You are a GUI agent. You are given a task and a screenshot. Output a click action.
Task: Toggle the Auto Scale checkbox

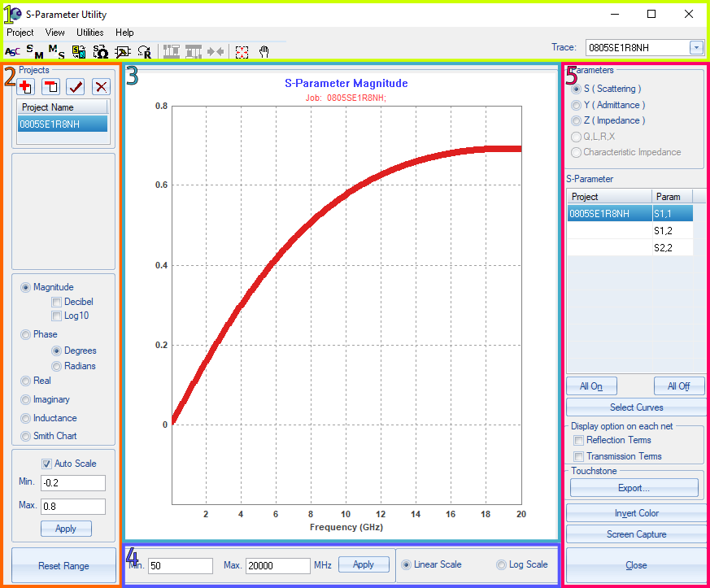pos(46,464)
